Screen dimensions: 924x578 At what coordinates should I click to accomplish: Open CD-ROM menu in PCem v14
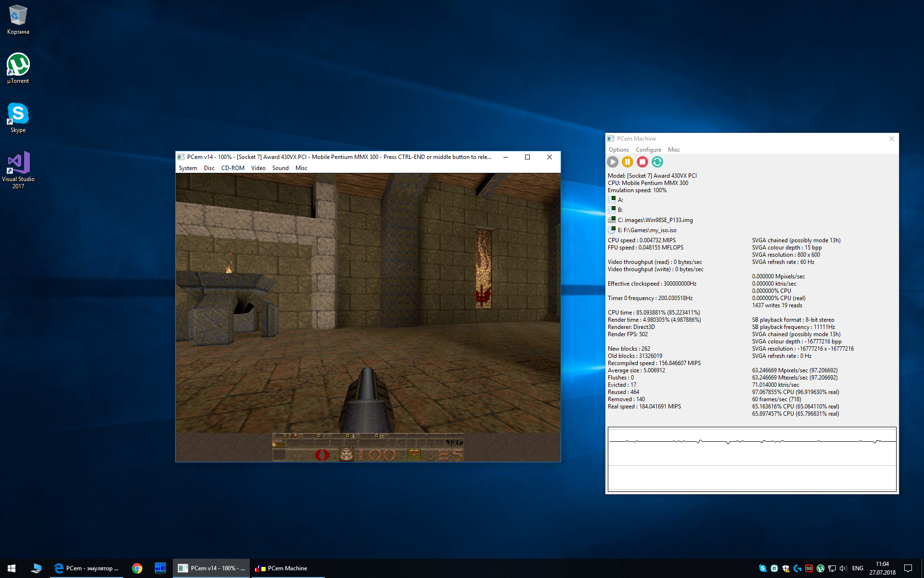[233, 168]
